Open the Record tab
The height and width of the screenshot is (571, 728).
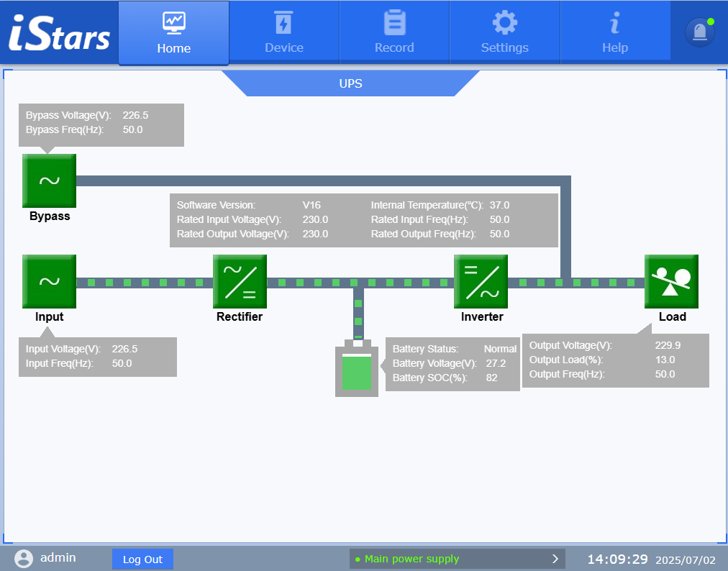[x=394, y=33]
